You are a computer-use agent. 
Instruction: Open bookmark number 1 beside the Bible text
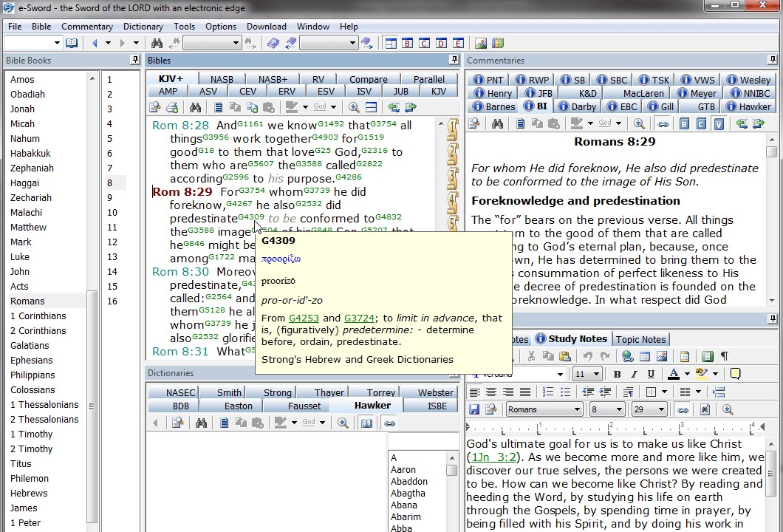click(x=452, y=129)
